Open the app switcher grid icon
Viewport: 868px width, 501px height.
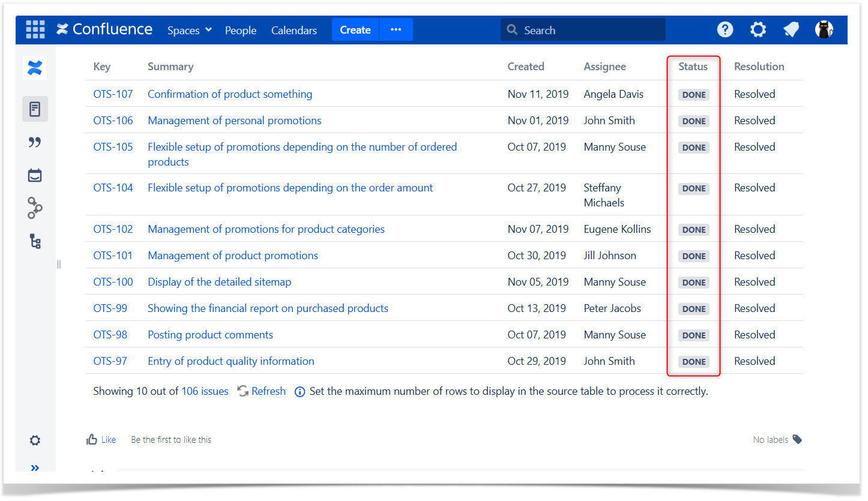(x=35, y=29)
